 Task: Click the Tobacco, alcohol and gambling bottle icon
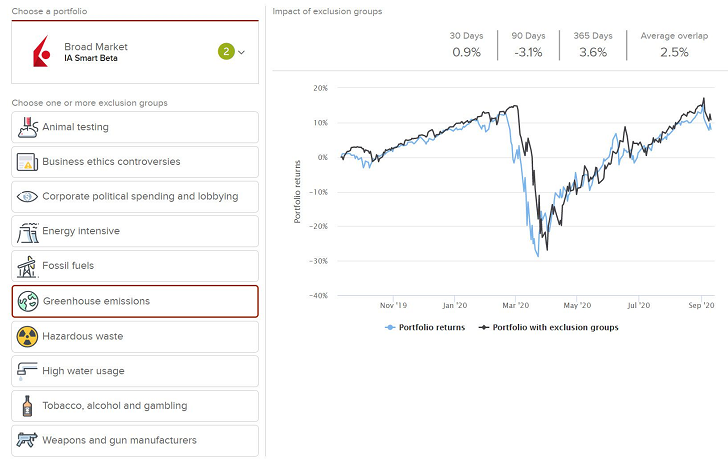pos(27,406)
